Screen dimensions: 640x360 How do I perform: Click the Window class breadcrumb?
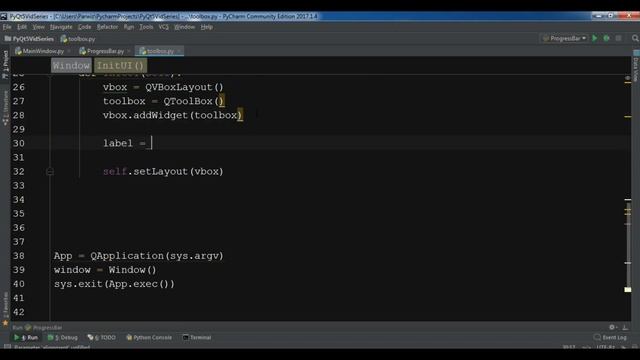(71, 66)
